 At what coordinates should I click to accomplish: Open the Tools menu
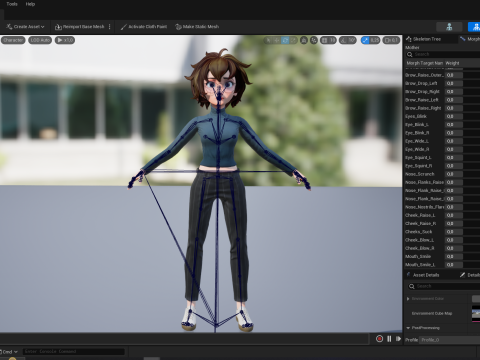click(x=12, y=4)
